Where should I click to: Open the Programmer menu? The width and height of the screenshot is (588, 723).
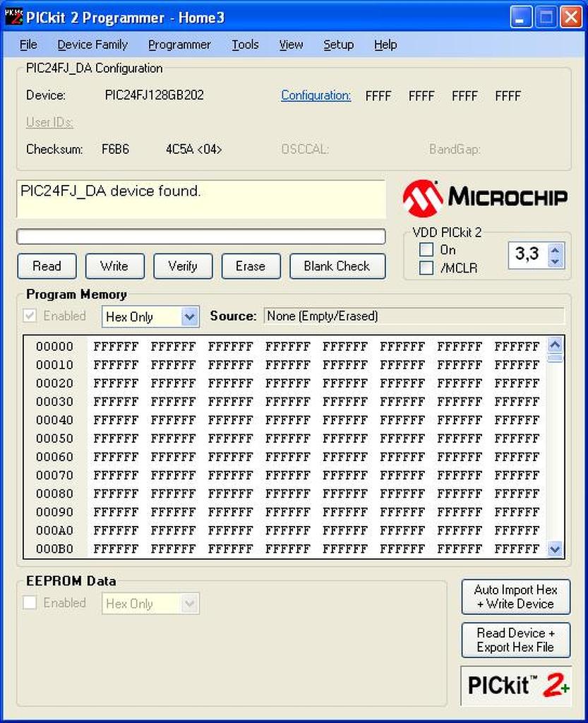click(x=179, y=44)
